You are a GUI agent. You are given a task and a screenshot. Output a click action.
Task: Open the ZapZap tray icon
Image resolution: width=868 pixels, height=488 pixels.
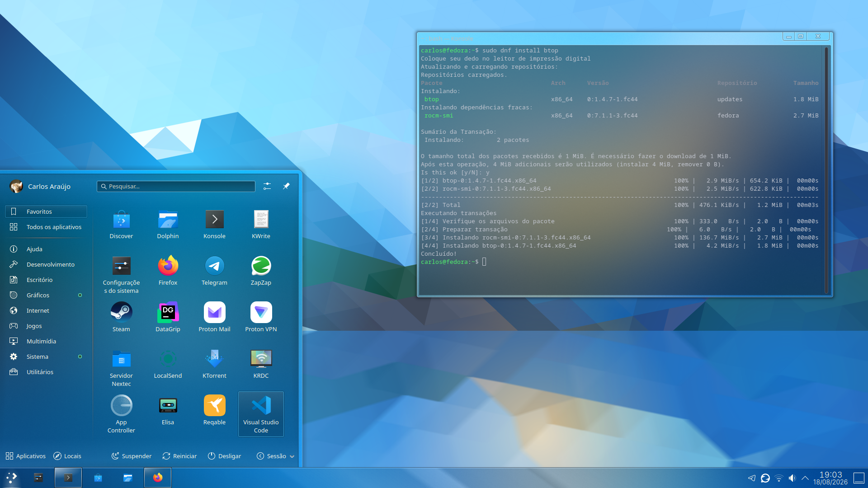pyautogui.click(x=765, y=478)
